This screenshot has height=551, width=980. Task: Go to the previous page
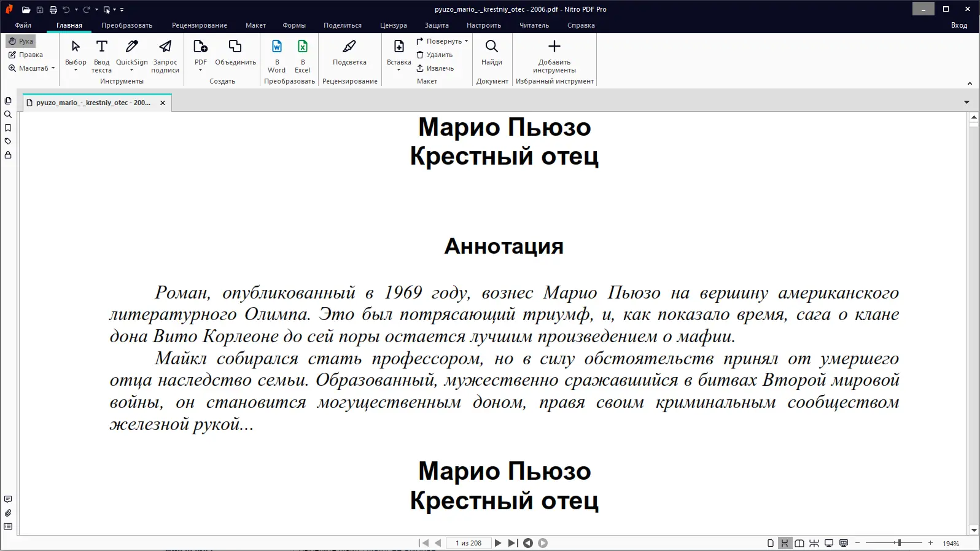pos(438,543)
